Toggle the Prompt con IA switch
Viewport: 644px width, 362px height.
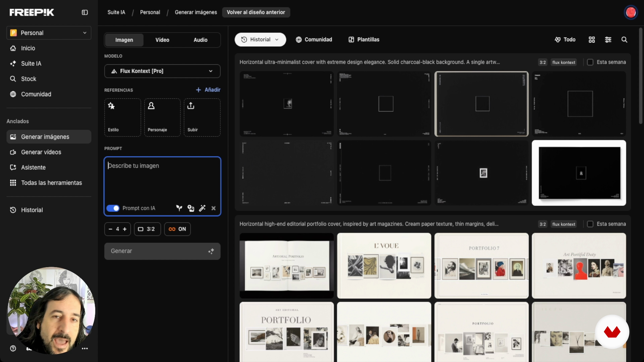[x=113, y=208]
